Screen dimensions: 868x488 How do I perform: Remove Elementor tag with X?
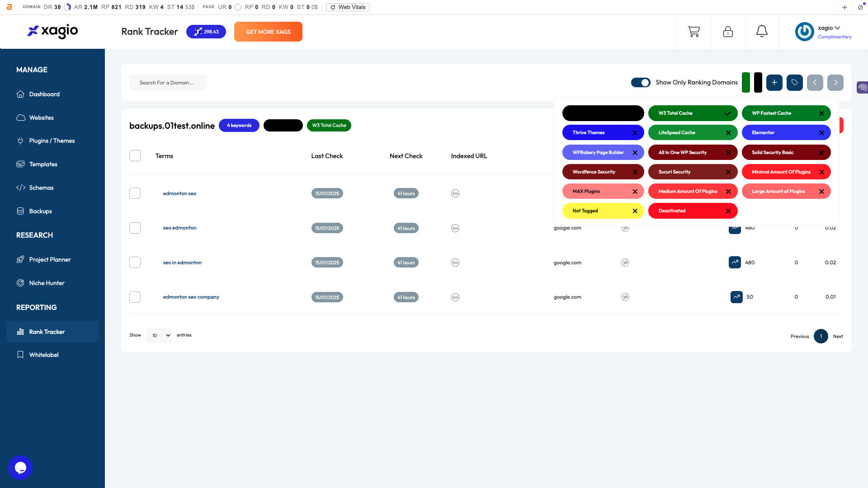click(821, 133)
